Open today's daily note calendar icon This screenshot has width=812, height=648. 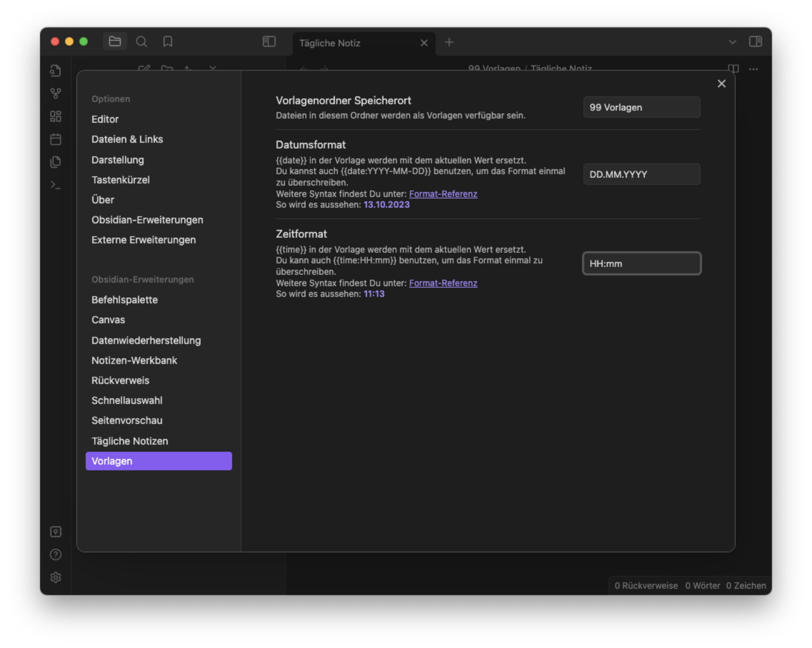pyautogui.click(x=56, y=139)
